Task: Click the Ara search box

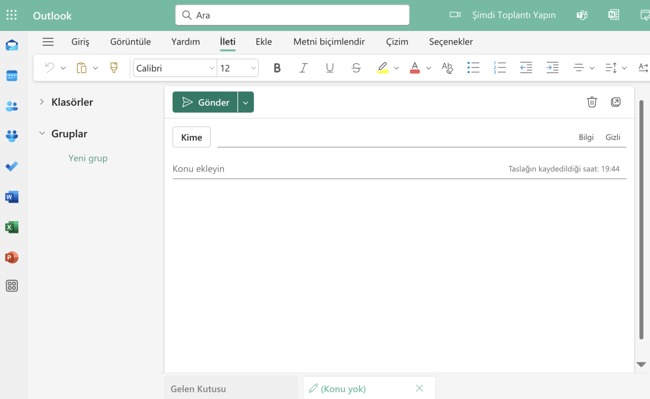Action: click(292, 15)
